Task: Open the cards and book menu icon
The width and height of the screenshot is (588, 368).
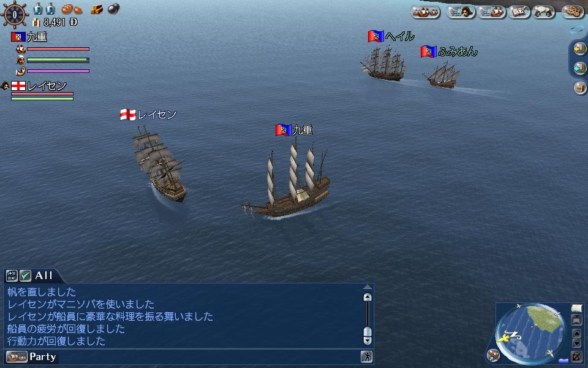Action: click(x=519, y=12)
